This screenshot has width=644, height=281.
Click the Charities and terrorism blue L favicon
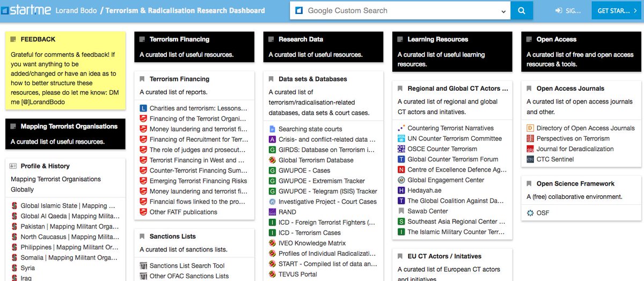click(143, 108)
